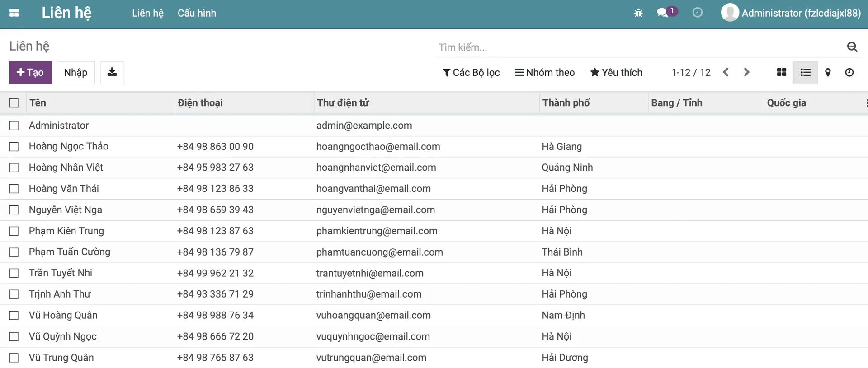Image resolution: width=868 pixels, height=368 pixels.
Task: Go to next page arrow
Action: [x=746, y=72]
